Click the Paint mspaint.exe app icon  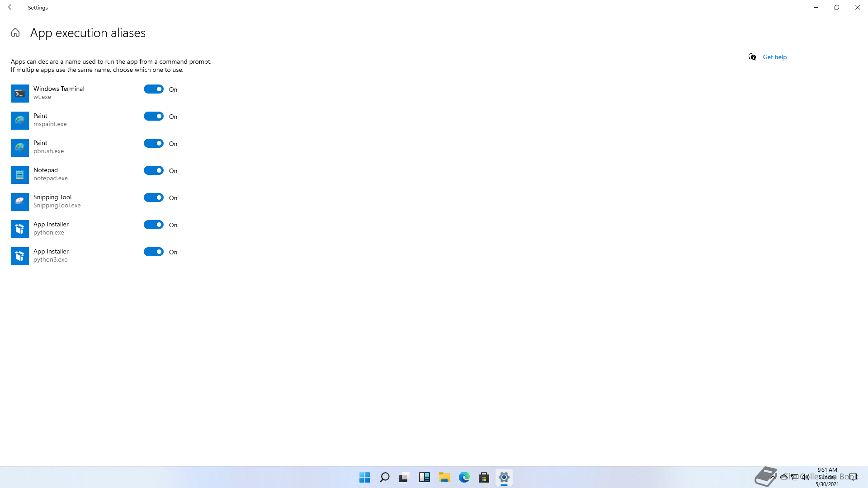coord(20,121)
